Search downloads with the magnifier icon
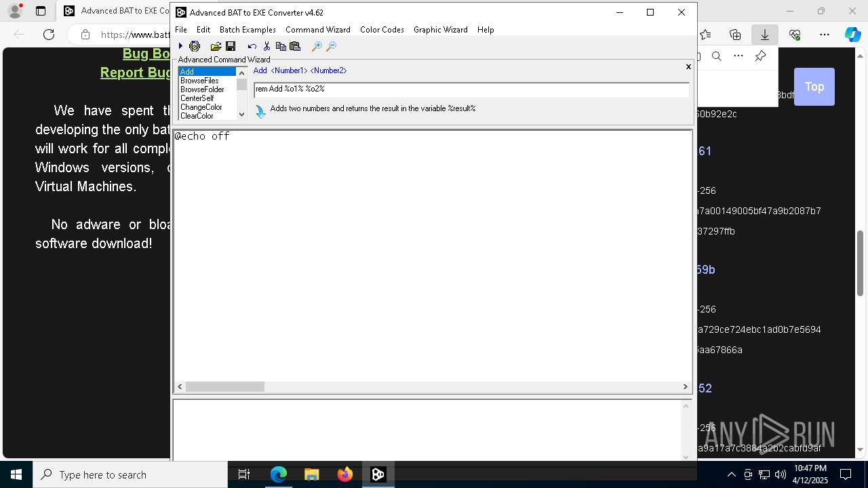This screenshot has height=488, width=868. tap(717, 56)
